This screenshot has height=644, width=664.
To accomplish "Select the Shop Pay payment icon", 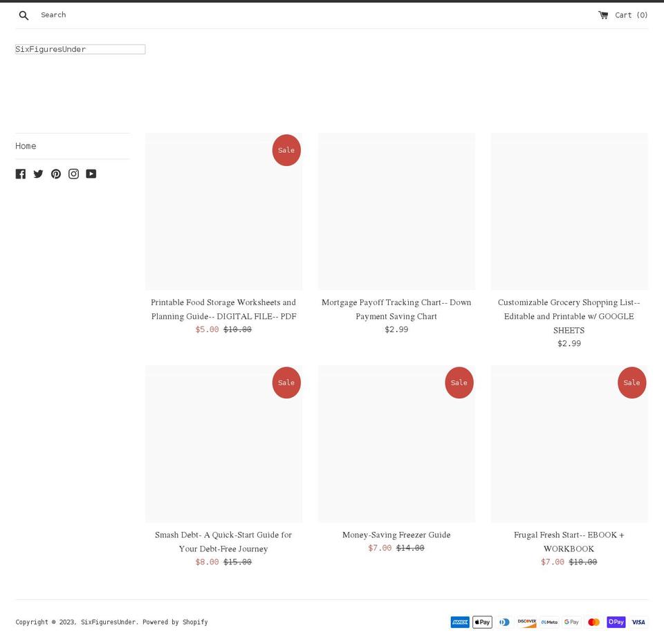I will (616, 622).
